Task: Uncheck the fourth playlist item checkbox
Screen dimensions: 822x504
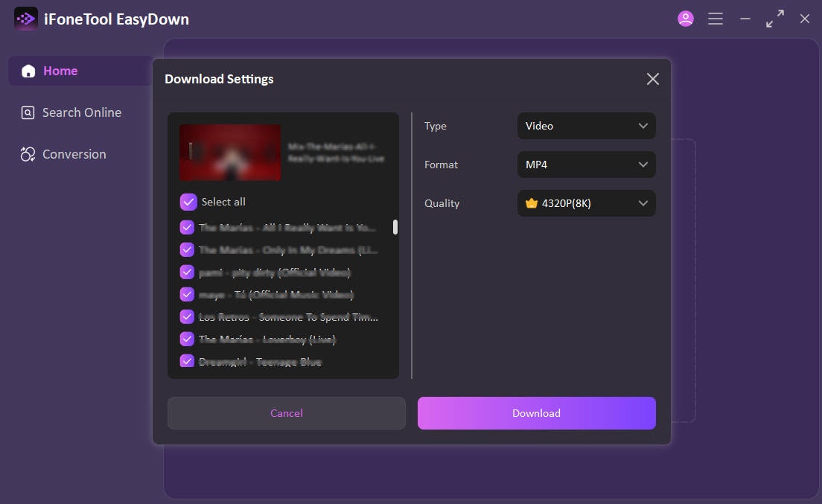Action: pyautogui.click(x=187, y=294)
